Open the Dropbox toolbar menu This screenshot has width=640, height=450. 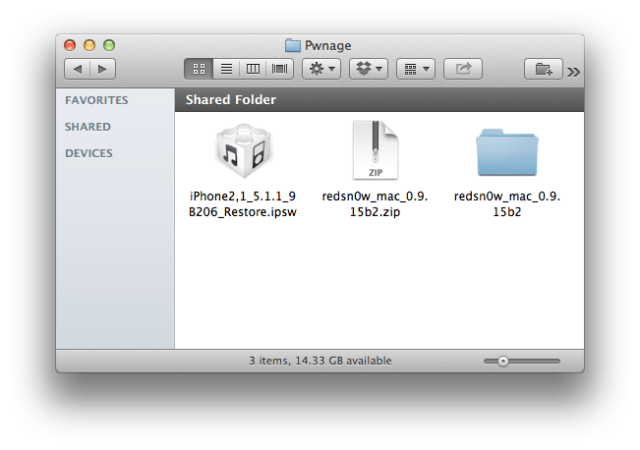[x=368, y=69]
